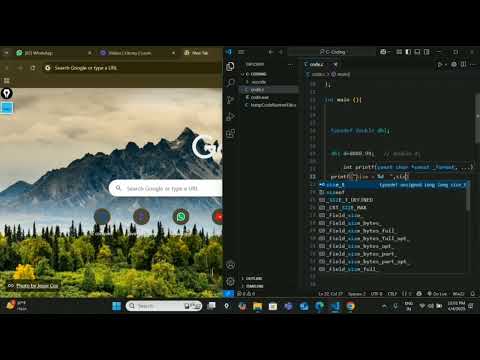Image resolution: width=480 pixels, height=360 pixels.
Task: Go back using VS Code navigation arrow
Action: [271, 52]
